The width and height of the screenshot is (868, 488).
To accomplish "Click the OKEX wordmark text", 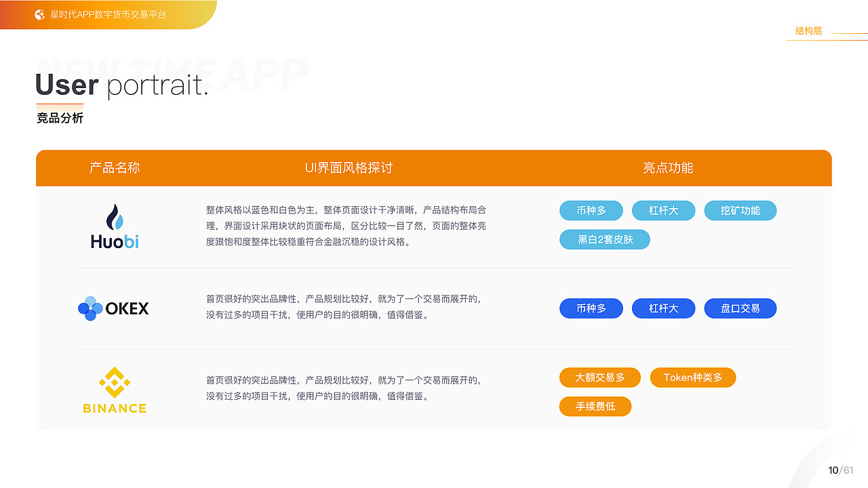I will 127,309.
